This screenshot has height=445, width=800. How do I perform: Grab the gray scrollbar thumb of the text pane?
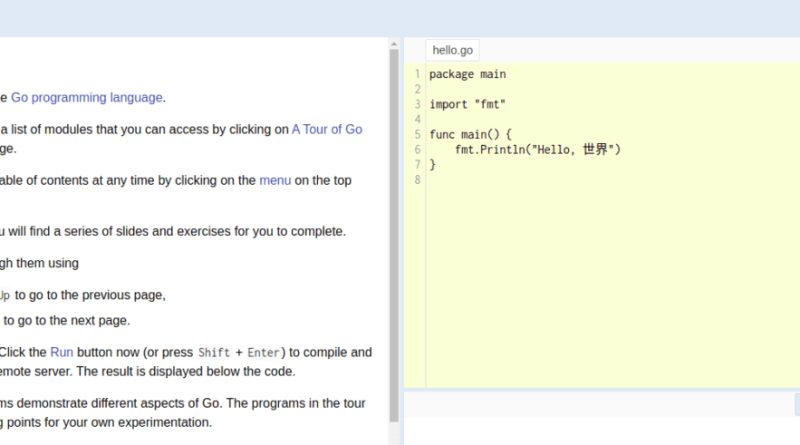[394, 235]
